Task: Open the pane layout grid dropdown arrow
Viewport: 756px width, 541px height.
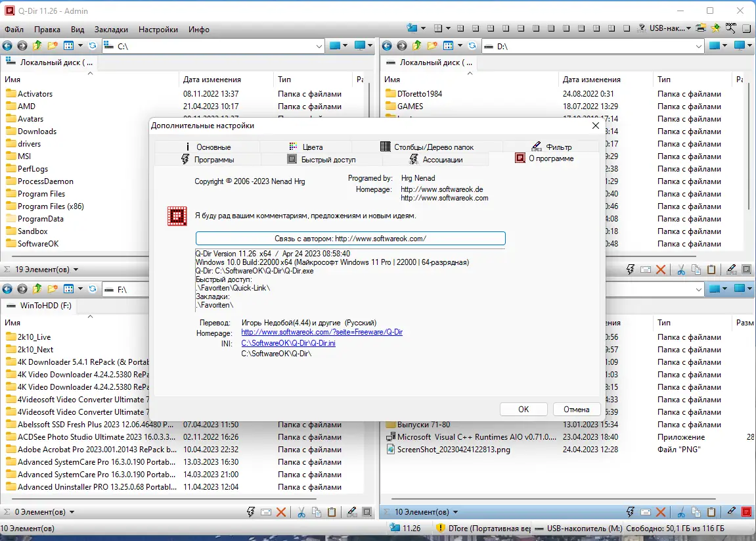Action: 448,28
